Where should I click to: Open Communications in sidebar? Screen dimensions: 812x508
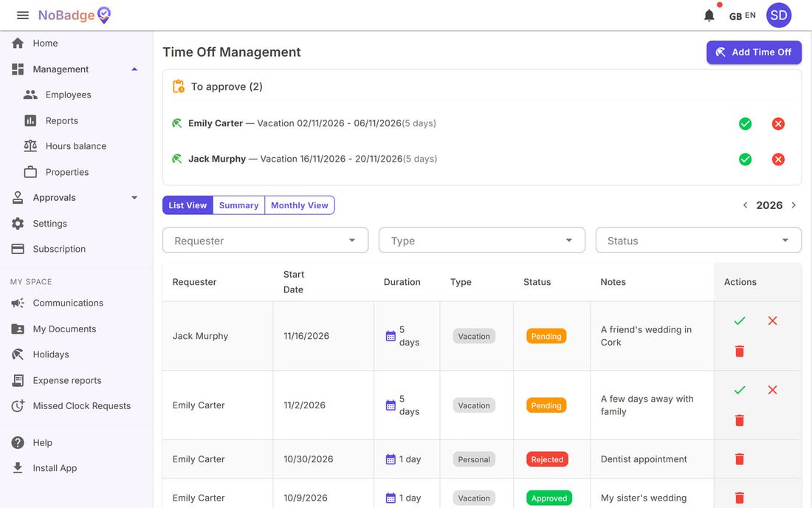point(77,303)
